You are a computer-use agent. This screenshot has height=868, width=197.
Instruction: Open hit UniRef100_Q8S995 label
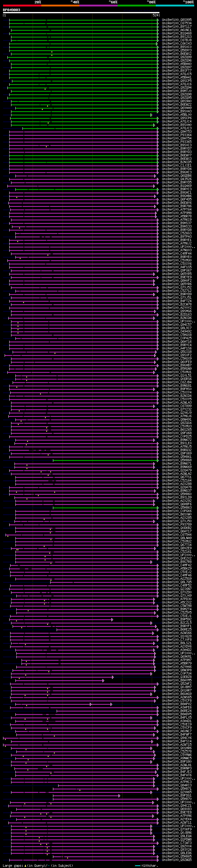(177, 20)
